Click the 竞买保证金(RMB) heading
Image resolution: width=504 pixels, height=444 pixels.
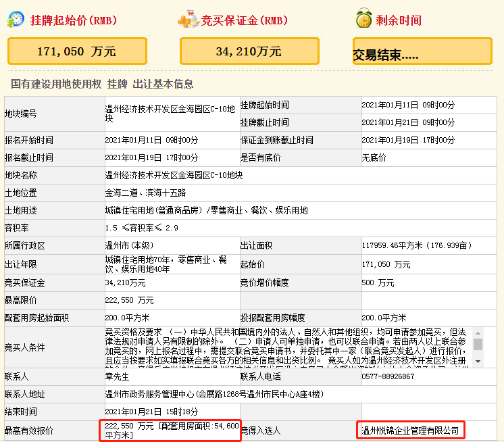click(245, 20)
